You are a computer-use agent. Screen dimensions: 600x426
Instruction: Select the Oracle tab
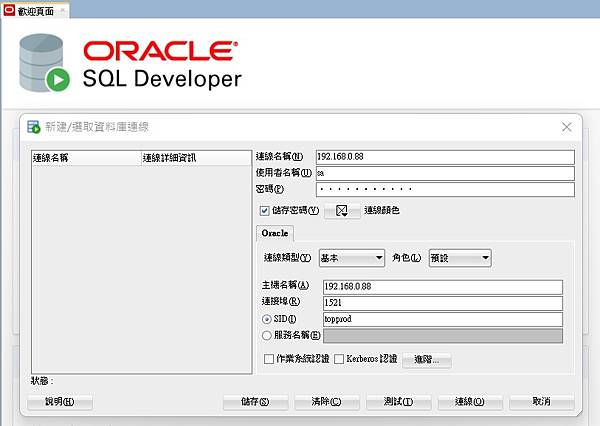[x=275, y=233]
